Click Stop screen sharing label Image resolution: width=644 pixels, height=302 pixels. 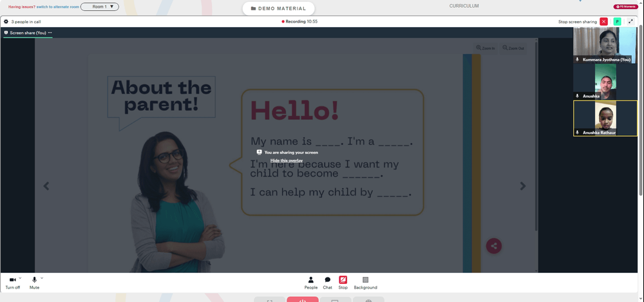pyautogui.click(x=578, y=22)
